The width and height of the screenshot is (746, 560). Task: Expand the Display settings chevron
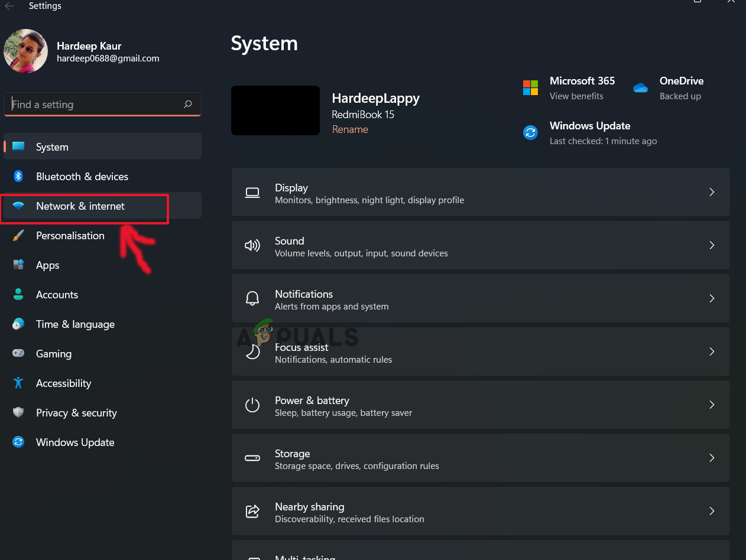712,192
